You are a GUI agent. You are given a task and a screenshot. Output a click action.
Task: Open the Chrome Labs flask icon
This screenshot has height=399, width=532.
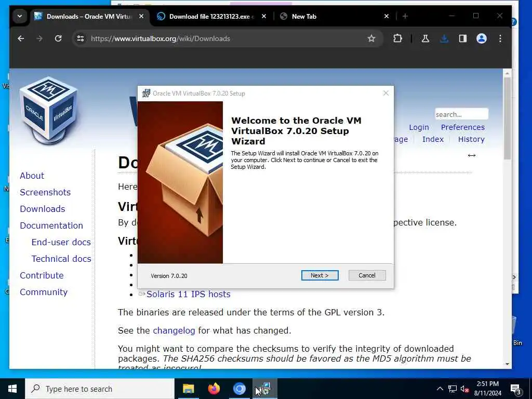(425, 38)
